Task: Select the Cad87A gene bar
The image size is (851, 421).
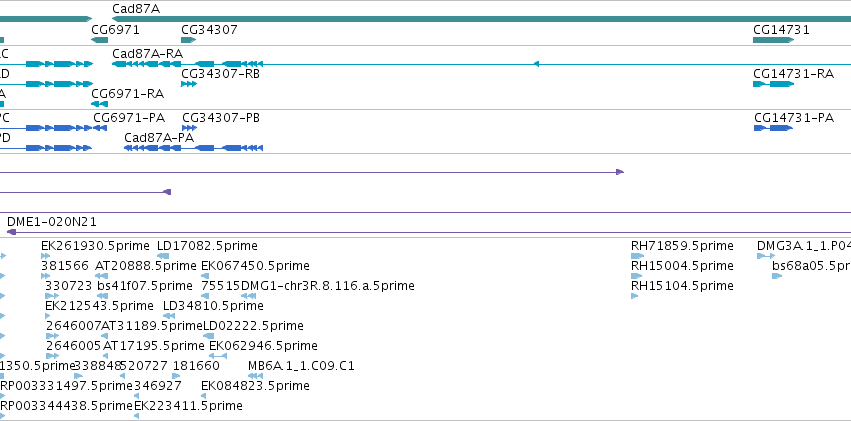Action: [x=481, y=19]
